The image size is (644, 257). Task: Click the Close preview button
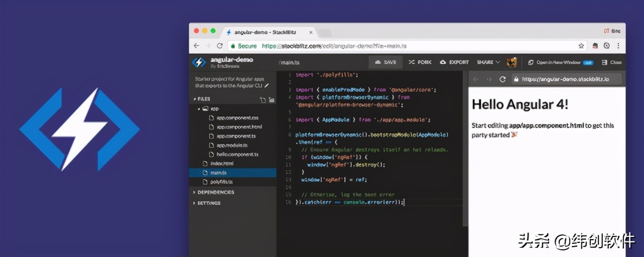click(612, 62)
